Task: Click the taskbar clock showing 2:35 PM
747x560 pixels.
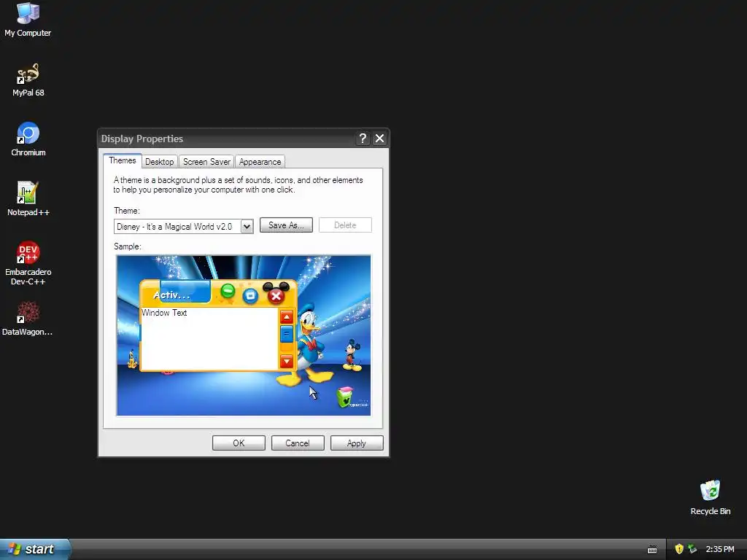Action: tap(720, 549)
